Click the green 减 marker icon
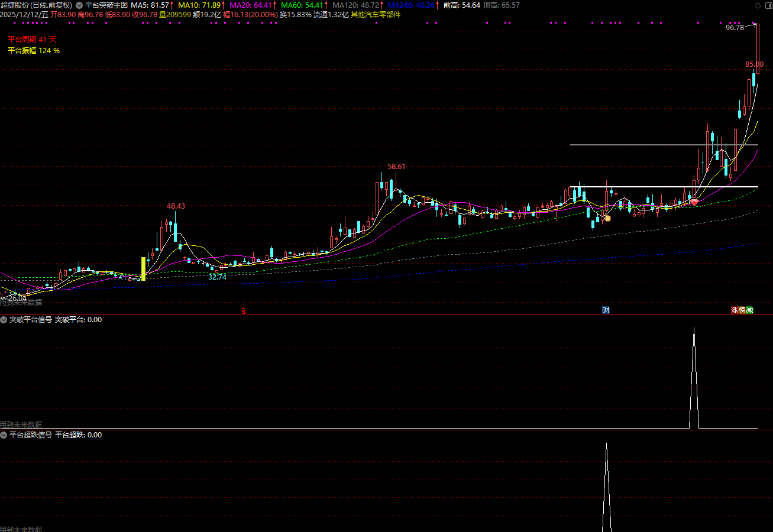Screen dimensions: 773x532 750,310
